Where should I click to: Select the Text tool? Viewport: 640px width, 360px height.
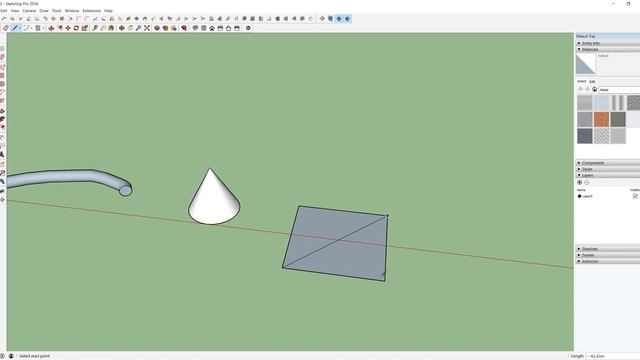[103, 28]
